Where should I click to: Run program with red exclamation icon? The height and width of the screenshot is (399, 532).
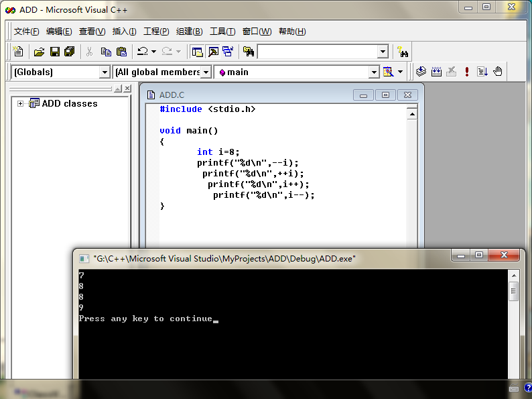click(467, 72)
